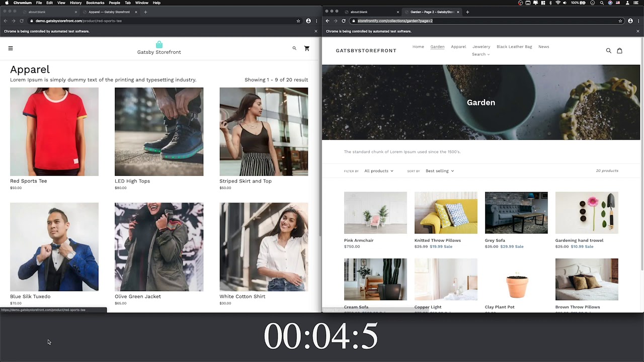644x362 pixels.
Task: Open News navigation link
Action: [x=543, y=47]
